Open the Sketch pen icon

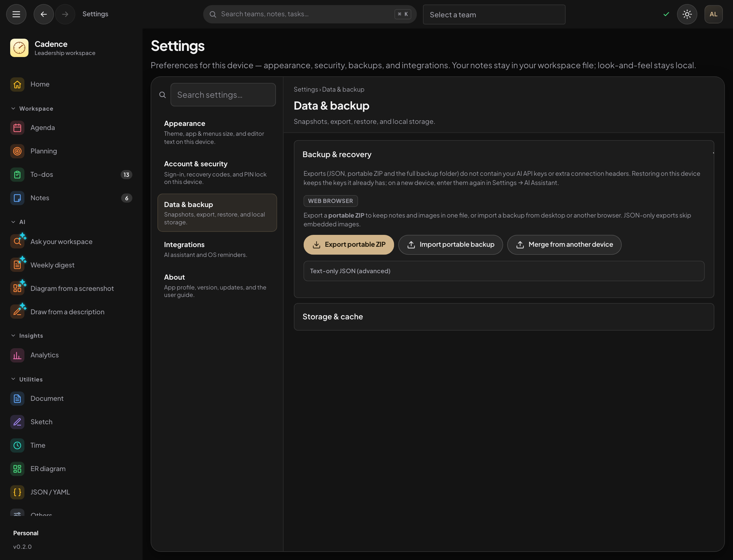[x=17, y=422]
